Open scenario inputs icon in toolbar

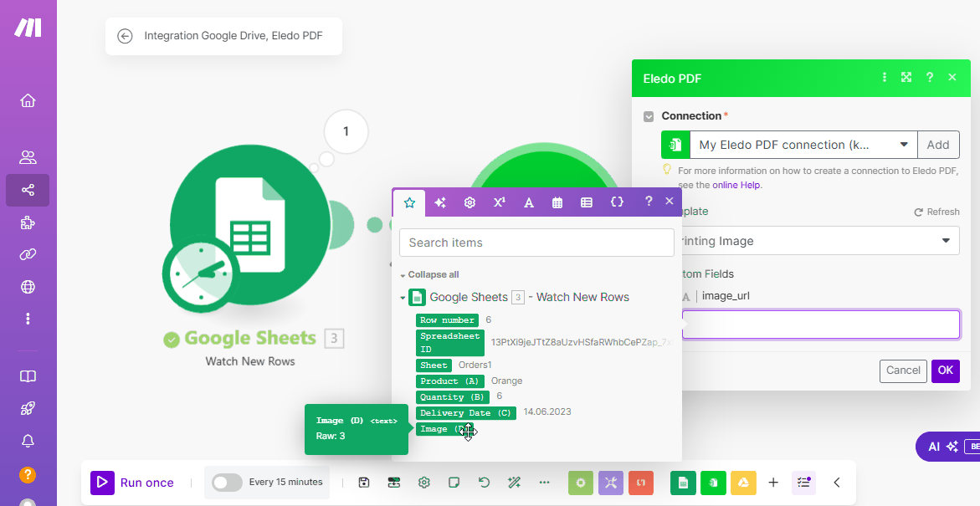click(x=393, y=483)
